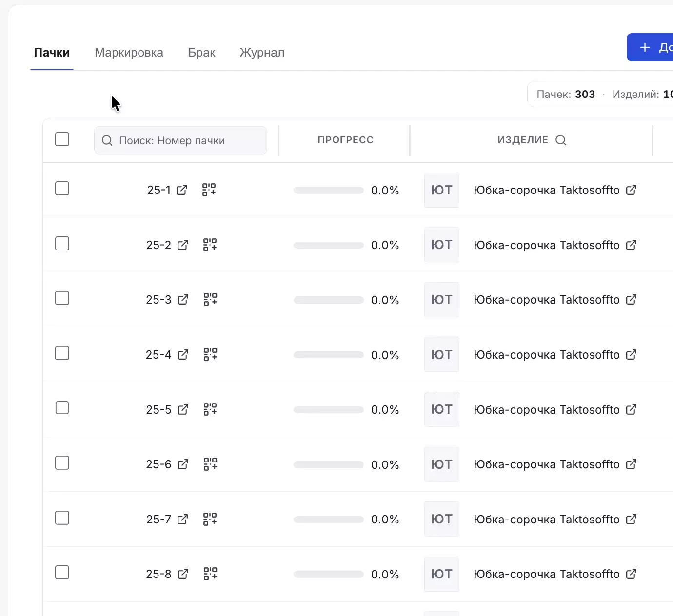Viewport: 673px width, 616px height.
Task: Generate QR code for batch 25-3
Action: [211, 299]
